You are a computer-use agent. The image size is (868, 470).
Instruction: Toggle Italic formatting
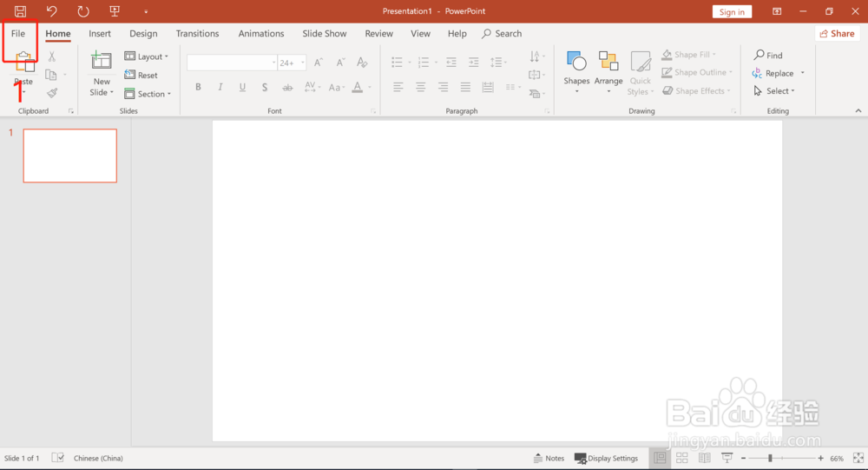click(x=220, y=87)
